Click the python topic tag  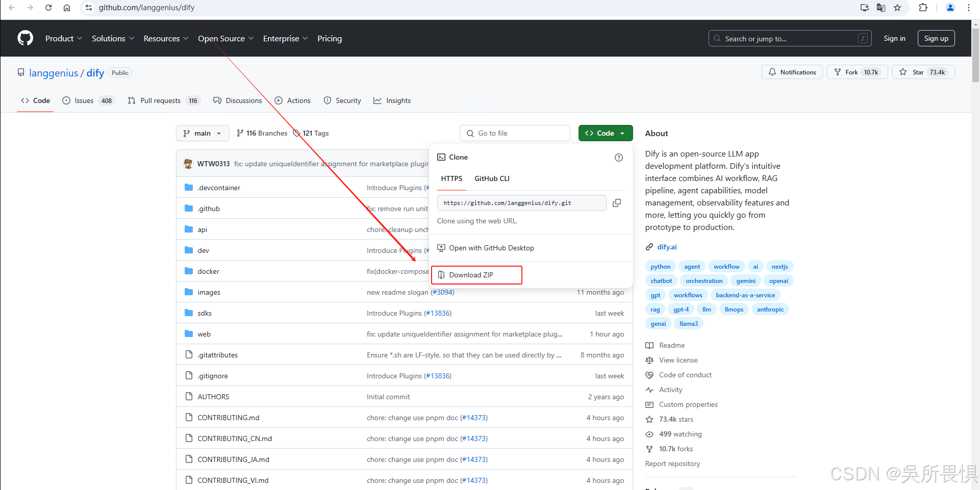(661, 267)
